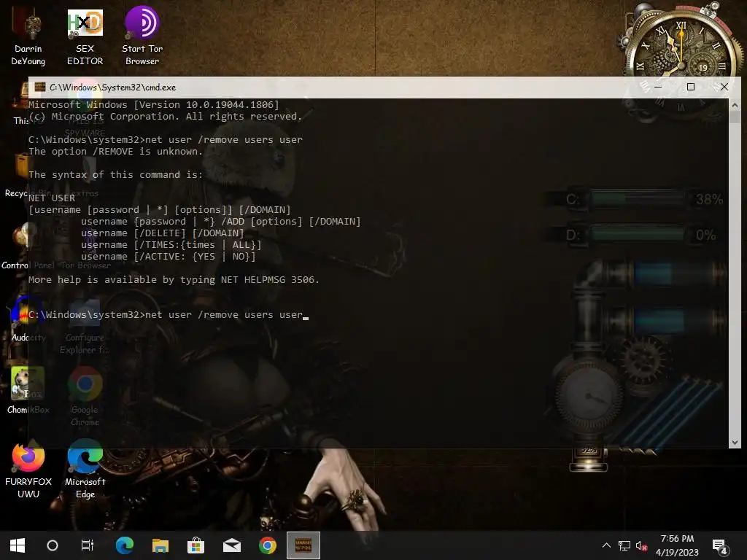Close the cmd.exe window
This screenshot has width=747, height=560.
coord(724,87)
